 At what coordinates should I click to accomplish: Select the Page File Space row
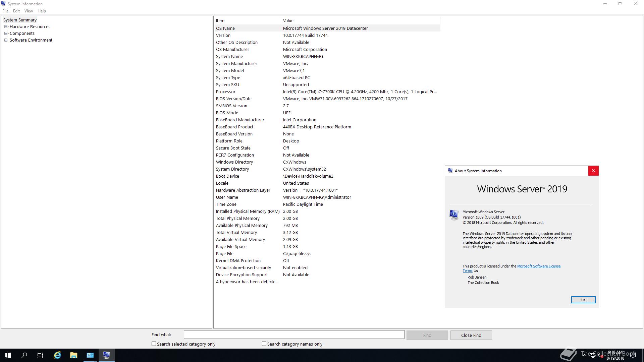coord(327,246)
